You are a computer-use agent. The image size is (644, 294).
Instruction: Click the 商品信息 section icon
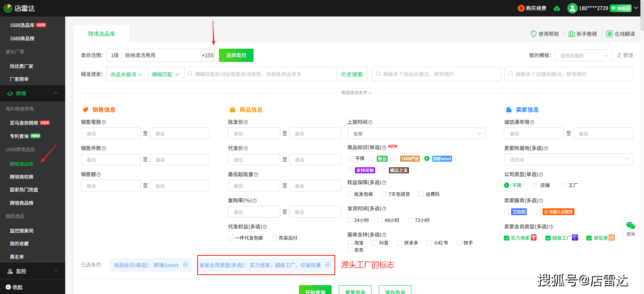pyautogui.click(x=232, y=109)
